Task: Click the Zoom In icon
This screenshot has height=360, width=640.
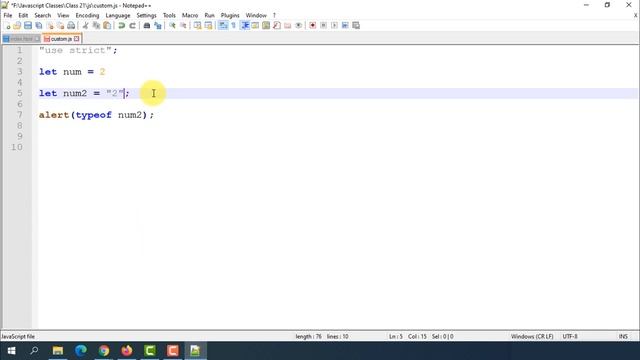Action: [x=172, y=26]
